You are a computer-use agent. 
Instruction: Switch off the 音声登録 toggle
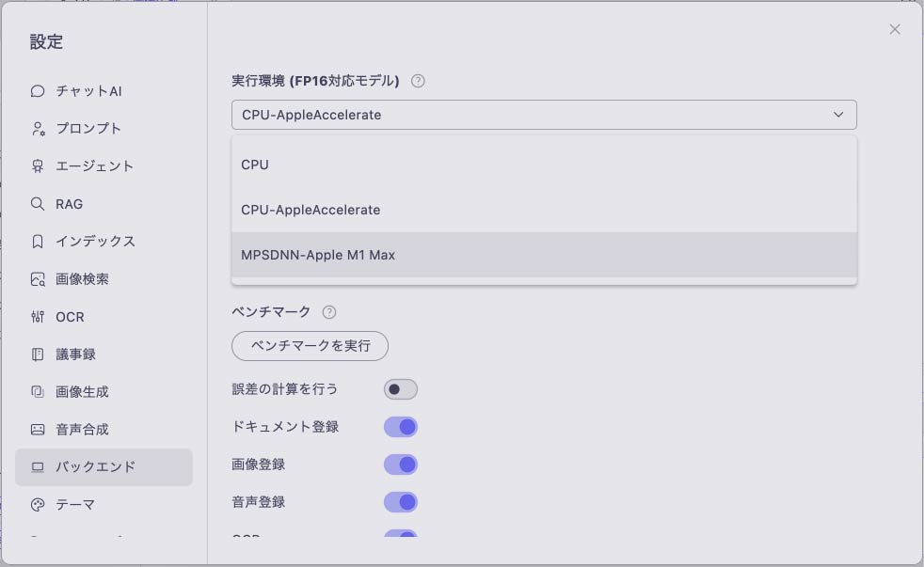tap(401, 502)
